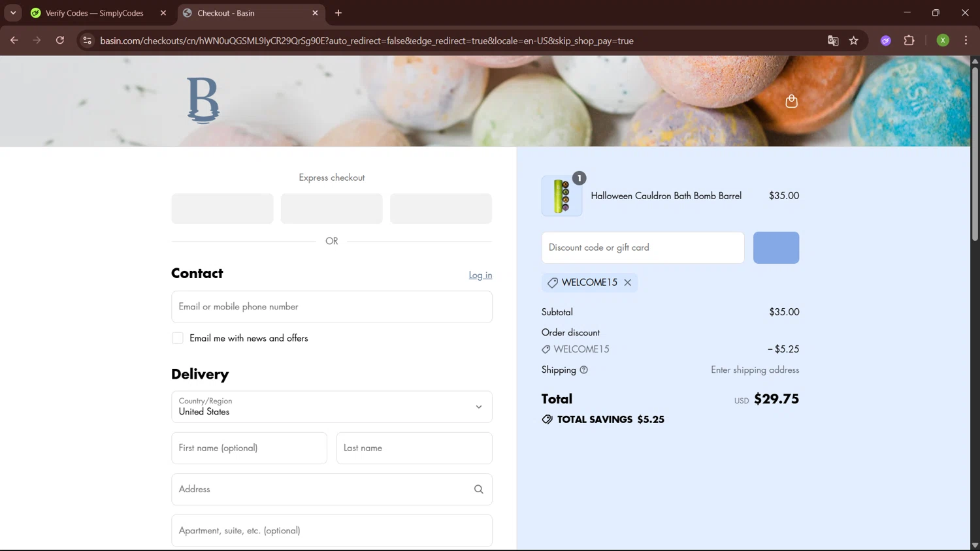This screenshot has width=980, height=551.
Task: Reload the checkout page
Action: coord(60,40)
